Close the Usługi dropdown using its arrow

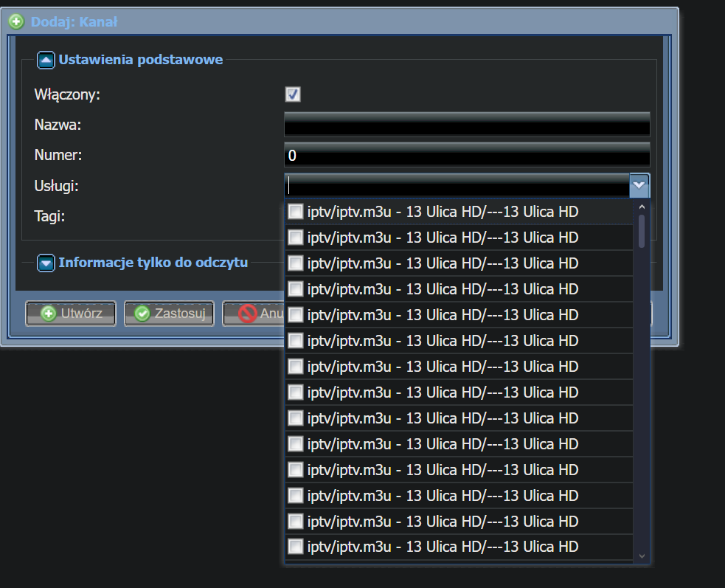pyautogui.click(x=639, y=186)
